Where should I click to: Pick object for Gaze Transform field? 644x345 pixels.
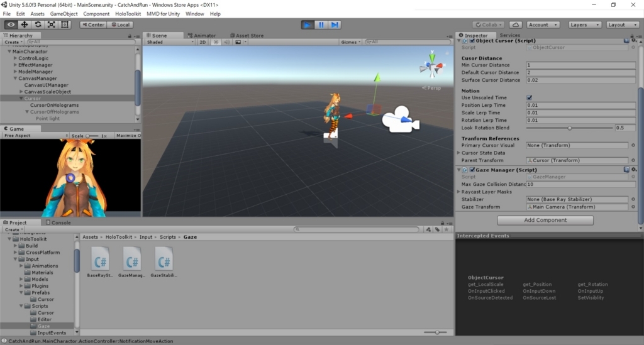pyautogui.click(x=633, y=207)
